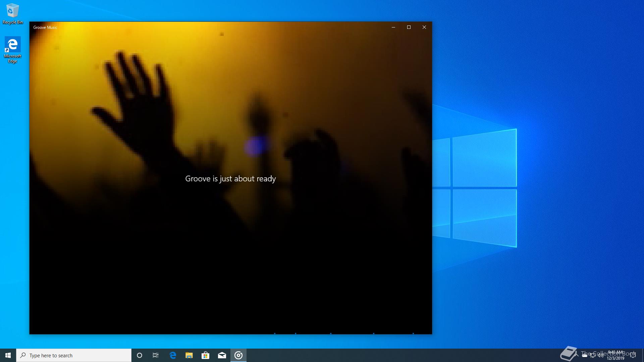This screenshot has width=644, height=362.
Task: Close the Groove Music window
Action: click(x=424, y=27)
